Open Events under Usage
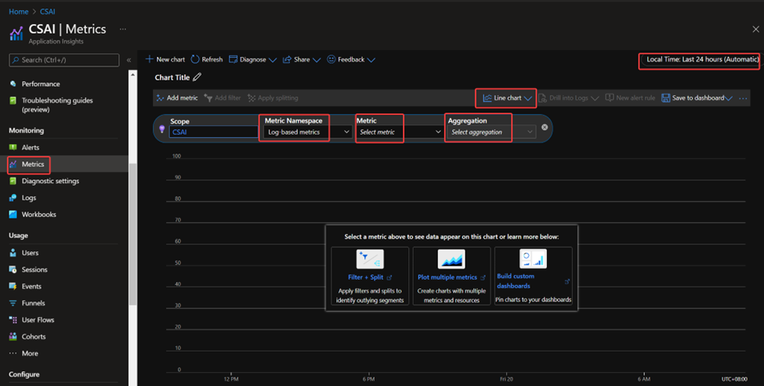 pos(31,287)
